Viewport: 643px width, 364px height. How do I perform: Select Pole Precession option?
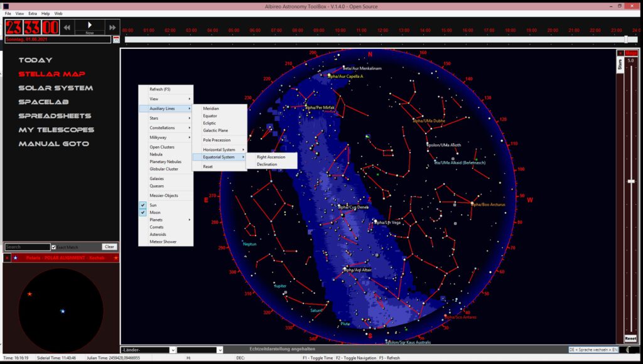point(219,140)
